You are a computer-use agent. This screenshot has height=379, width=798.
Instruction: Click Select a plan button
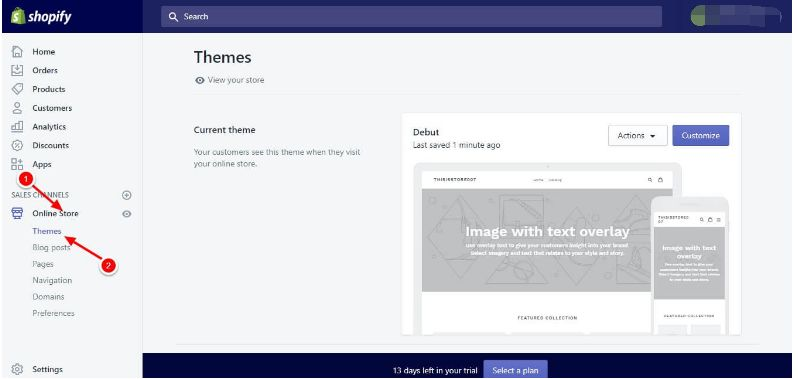click(515, 370)
